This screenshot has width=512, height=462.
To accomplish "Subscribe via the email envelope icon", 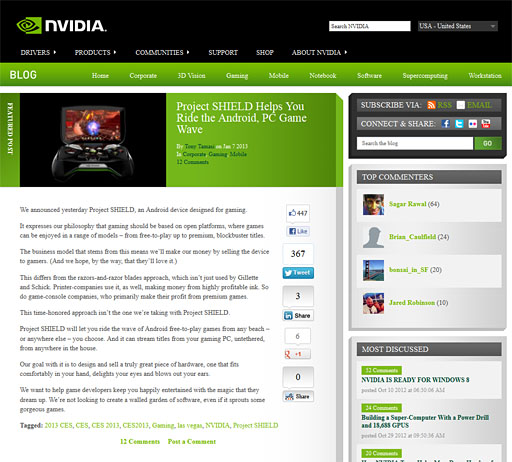I will (x=461, y=105).
